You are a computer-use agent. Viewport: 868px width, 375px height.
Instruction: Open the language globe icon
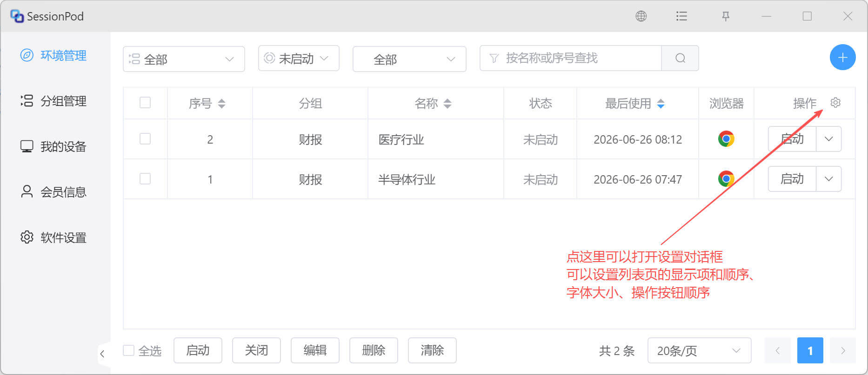point(641,16)
